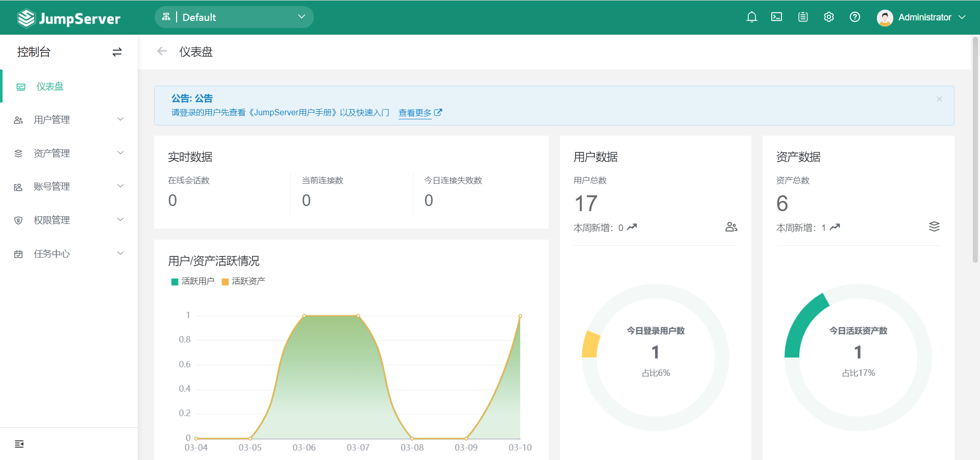The image size is (980, 460).
Task: Open the help question mark icon
Action: 855,17
